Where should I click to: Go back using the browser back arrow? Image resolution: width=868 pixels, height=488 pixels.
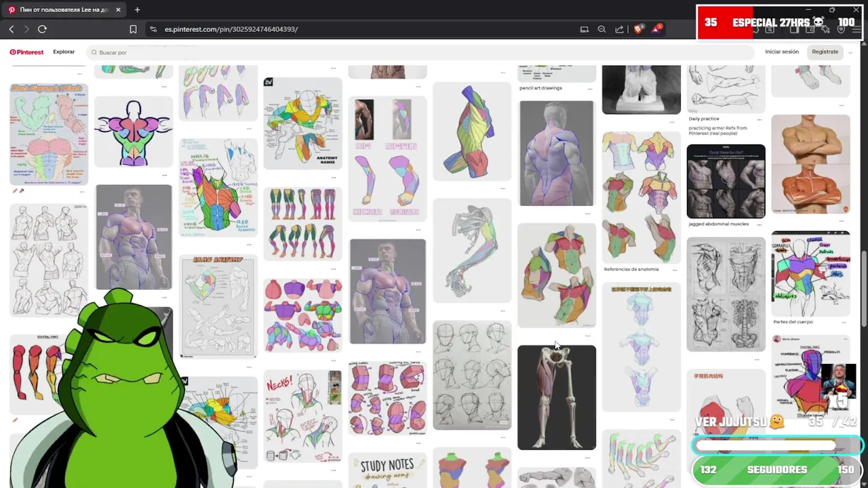click(x=12, y=29)
